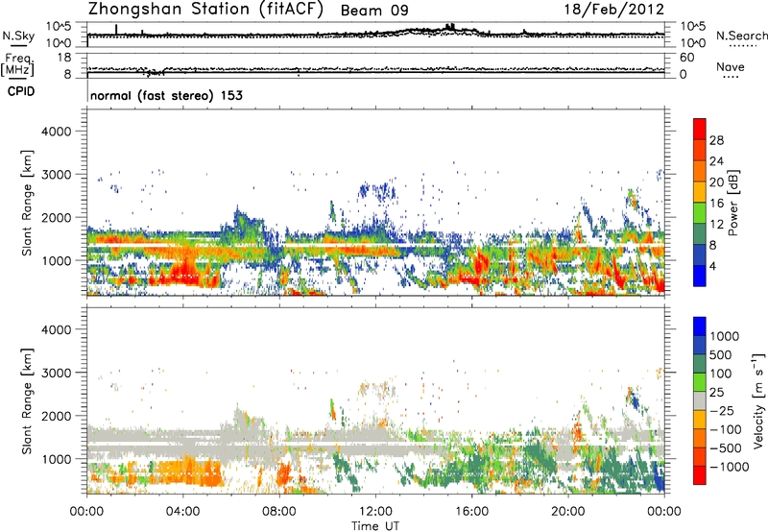Click the Power [dB] colorbar title
The width and height of the screenshot is (768, 532).
click(732, 203)
